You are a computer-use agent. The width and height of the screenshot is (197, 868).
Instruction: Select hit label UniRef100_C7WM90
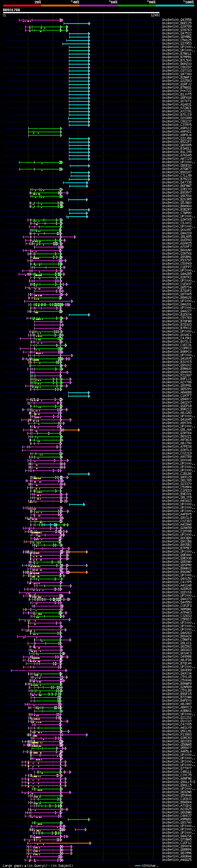pyautogui.click(x=177, y=213)
